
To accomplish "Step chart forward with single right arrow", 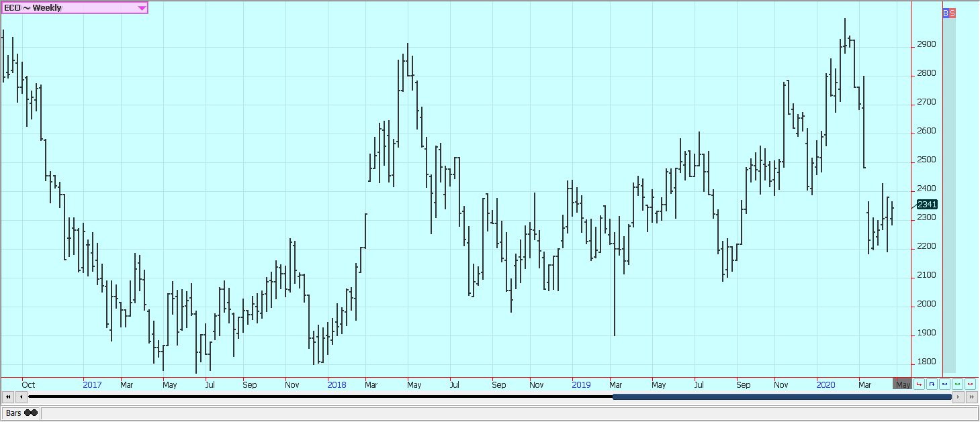I will (959, 397).
